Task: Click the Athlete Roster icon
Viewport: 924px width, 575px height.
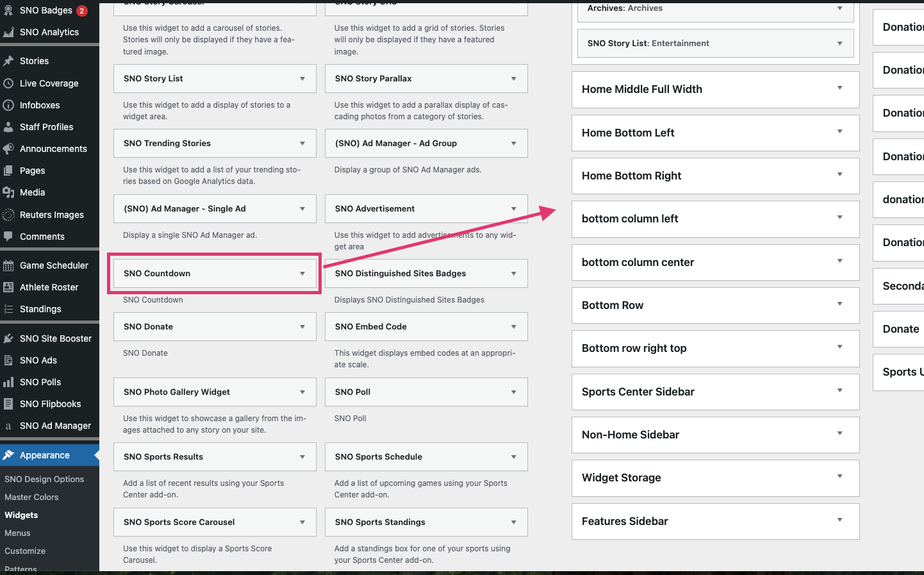Action: (8, 287)
